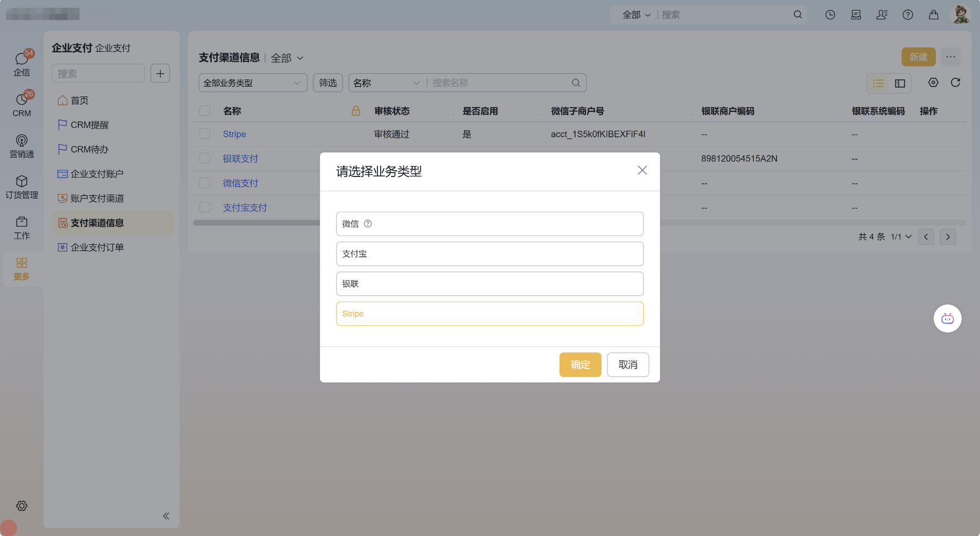This screenshot has height=536, width=980.
Task: Open the tasks list icon in top bar
Action: coord(856,15)
